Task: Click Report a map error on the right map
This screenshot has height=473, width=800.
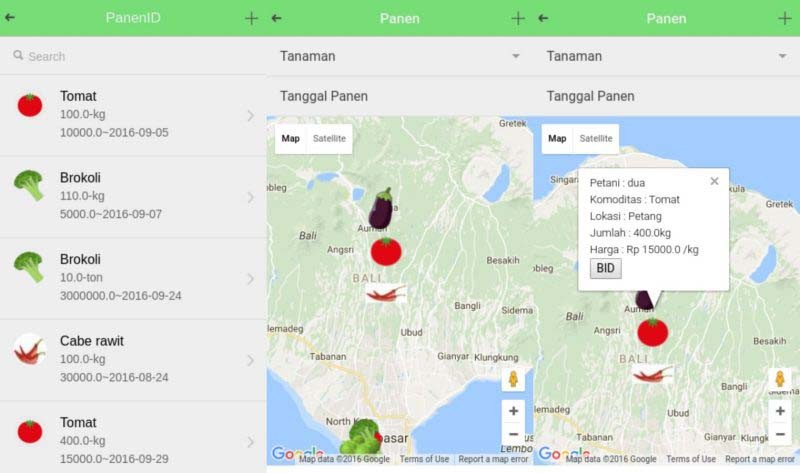Action: tap(759, 459)
